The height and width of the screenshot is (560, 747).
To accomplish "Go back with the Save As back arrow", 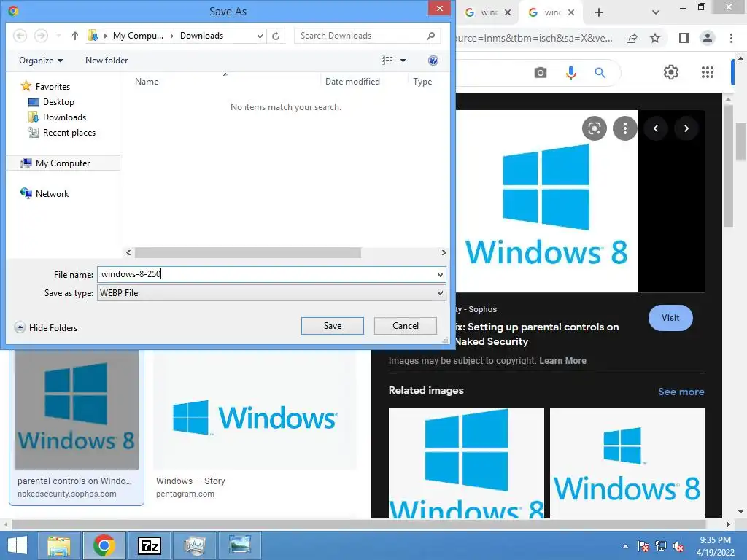I will (x=20, y=36).
